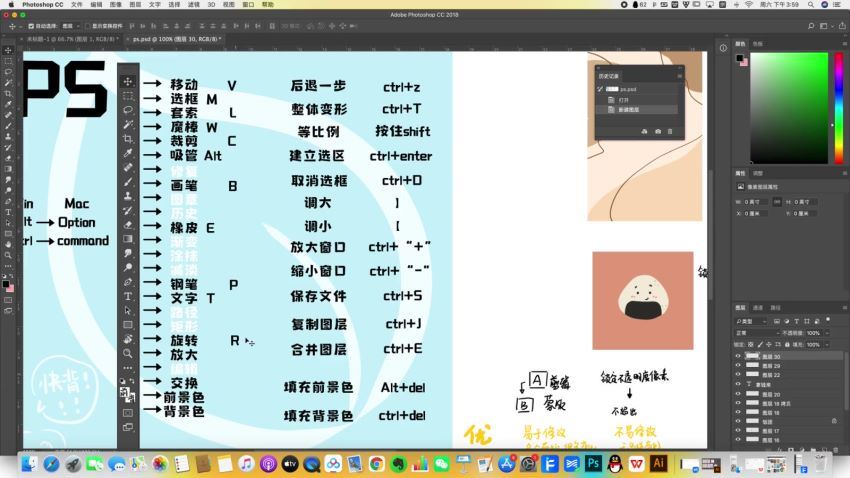Select the Path Selection tool
This screenshot has height=478, width=850.
click(8, 223)
